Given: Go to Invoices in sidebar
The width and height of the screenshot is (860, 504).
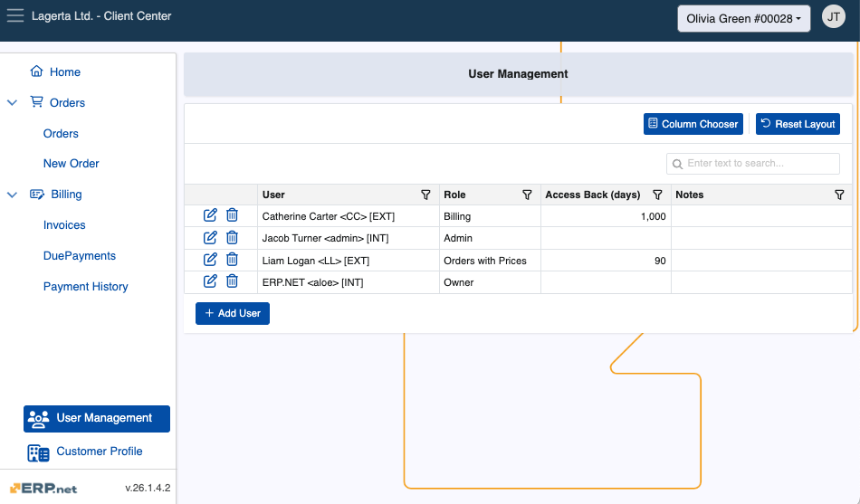Looking at the screenshot, I should click(x=64, y=225).
